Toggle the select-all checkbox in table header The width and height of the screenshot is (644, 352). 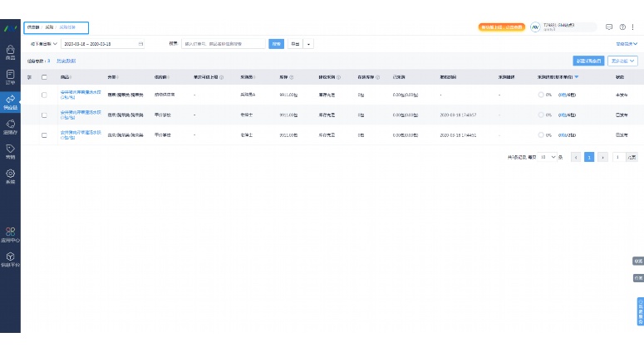tap(44, 77)
